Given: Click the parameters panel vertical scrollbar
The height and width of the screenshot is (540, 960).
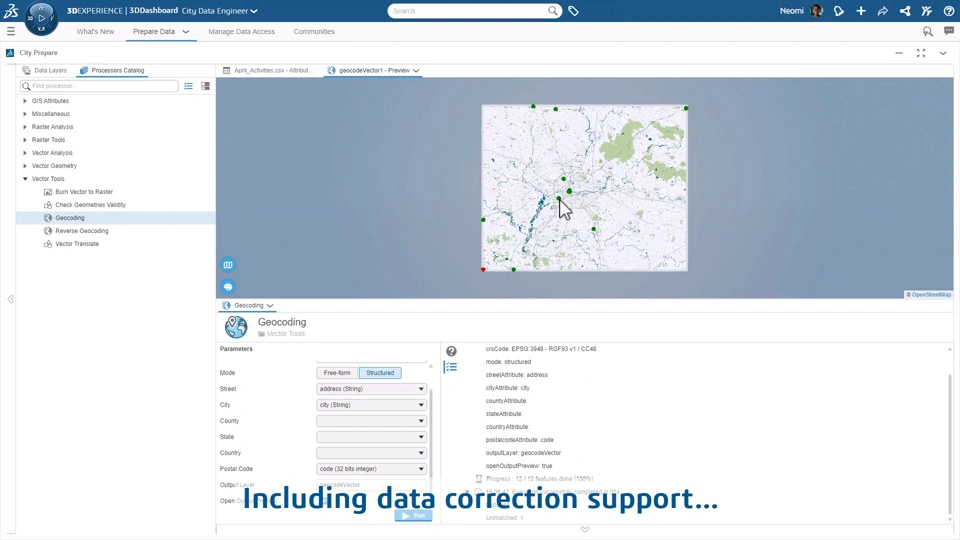Looking at the screenshot, I should tap(431, 432).
